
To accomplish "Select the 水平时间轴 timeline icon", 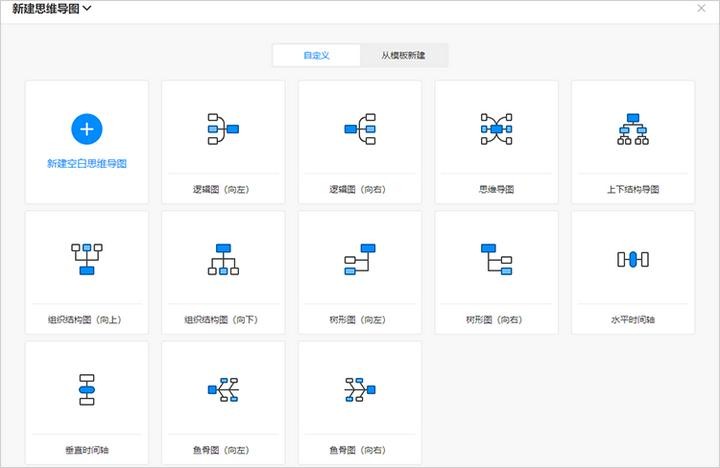I will coord(633,259).
